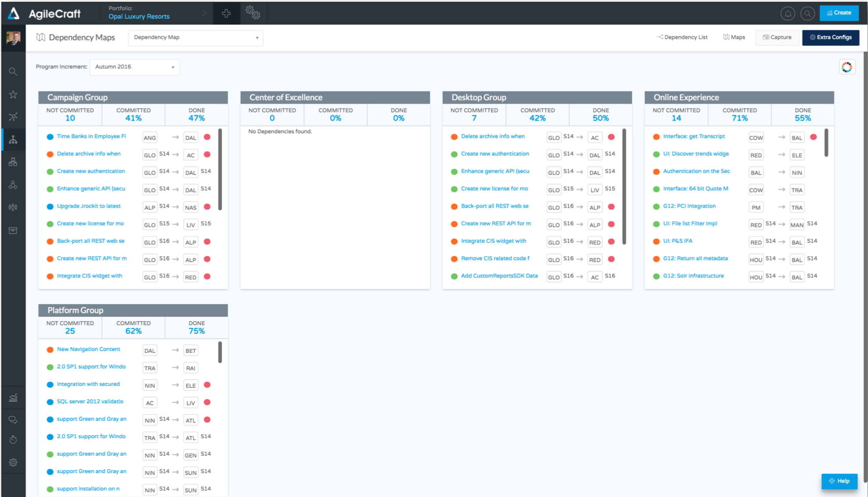Open Extra Configs
Screen dimensions: 868x497
[x=830, y=37]
